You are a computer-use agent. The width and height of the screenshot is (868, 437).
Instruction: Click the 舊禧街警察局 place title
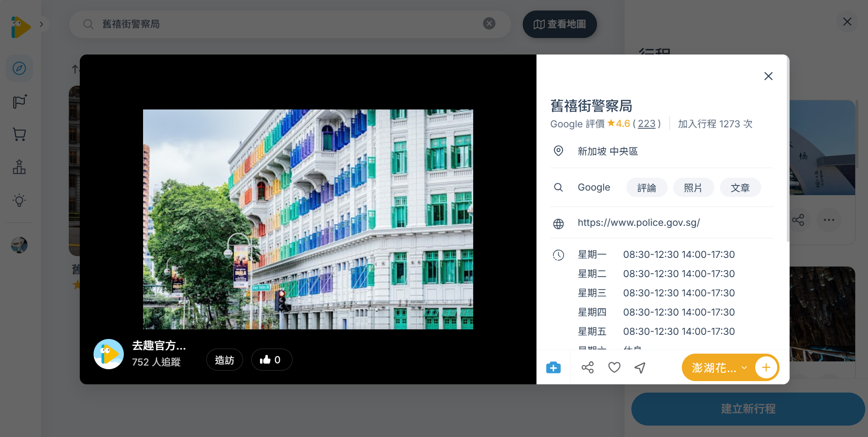click(592, 106)
